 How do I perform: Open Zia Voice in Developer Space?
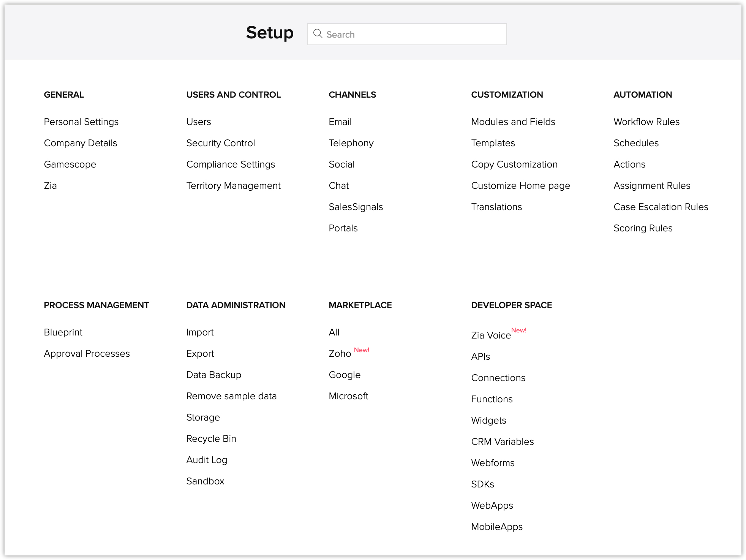pos(491,335)
